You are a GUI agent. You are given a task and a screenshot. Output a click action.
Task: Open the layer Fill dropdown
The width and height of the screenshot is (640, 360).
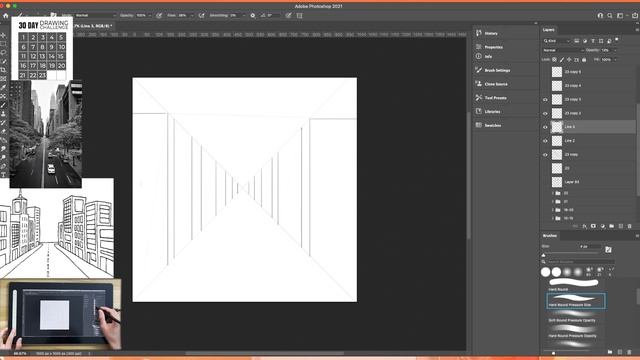click(x=615, y=60)
